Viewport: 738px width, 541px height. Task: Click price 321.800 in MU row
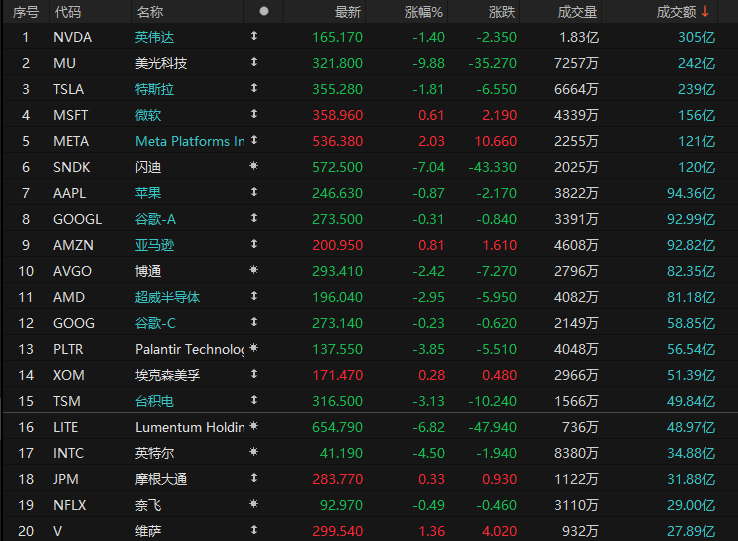pyautogui.click(x=337, y=63)
